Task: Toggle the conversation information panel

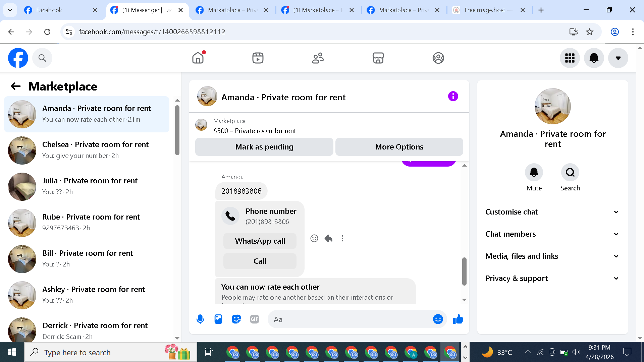Action: click(x=453, y=97)
